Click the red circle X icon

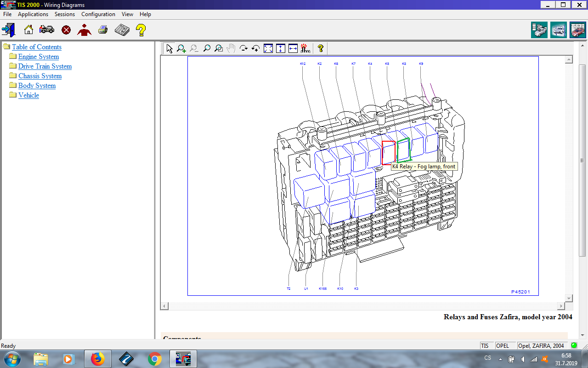[66, 30]
